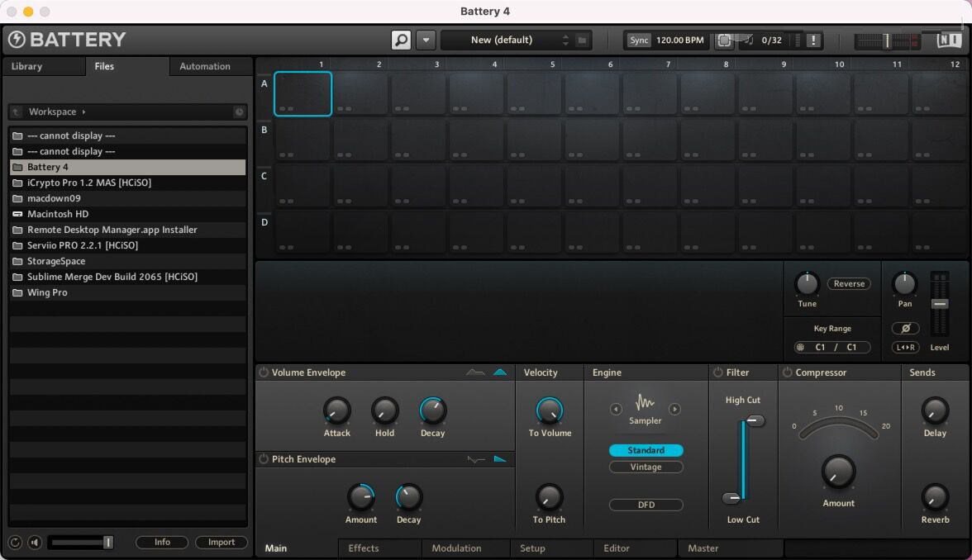Screen dimensions: 972x560
Task: Click the L/R channel swap button
Action: (905, 348)
